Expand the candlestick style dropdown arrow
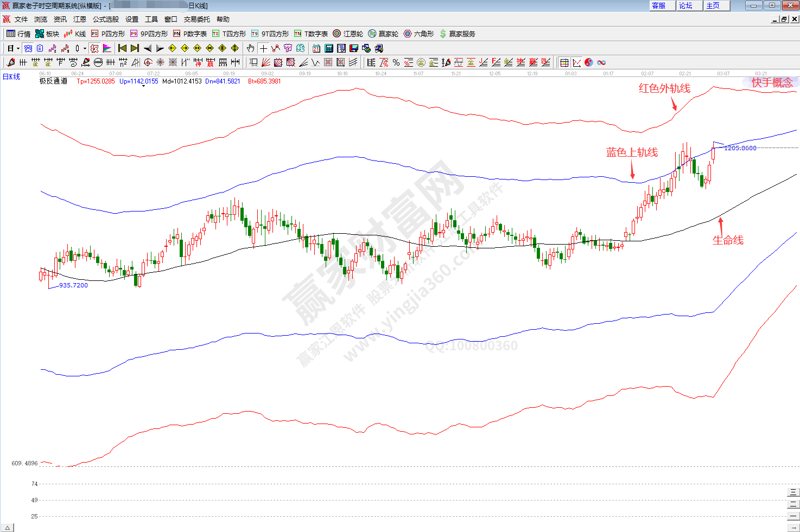This screenshot has width=800, height=532. coord(85,48)
